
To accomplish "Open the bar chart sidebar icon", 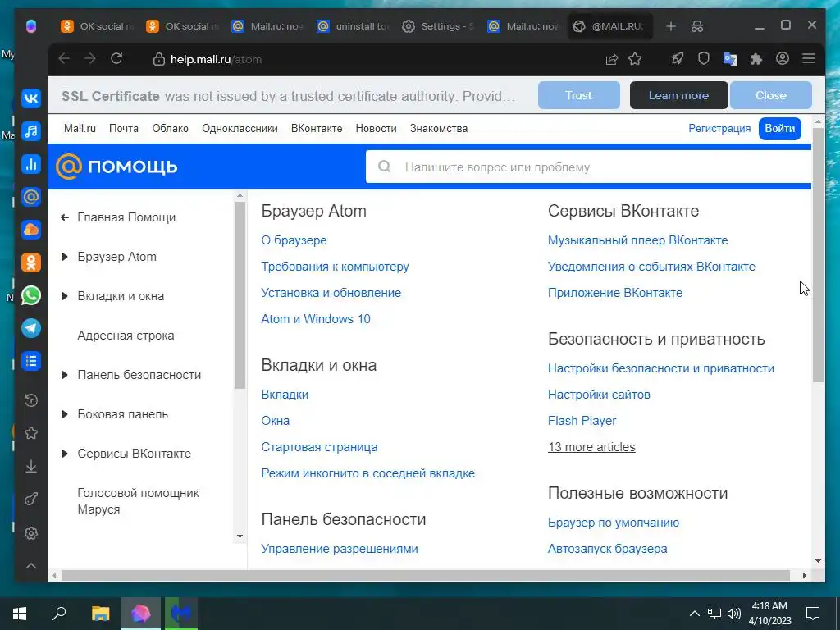I will tap(31, 164).
